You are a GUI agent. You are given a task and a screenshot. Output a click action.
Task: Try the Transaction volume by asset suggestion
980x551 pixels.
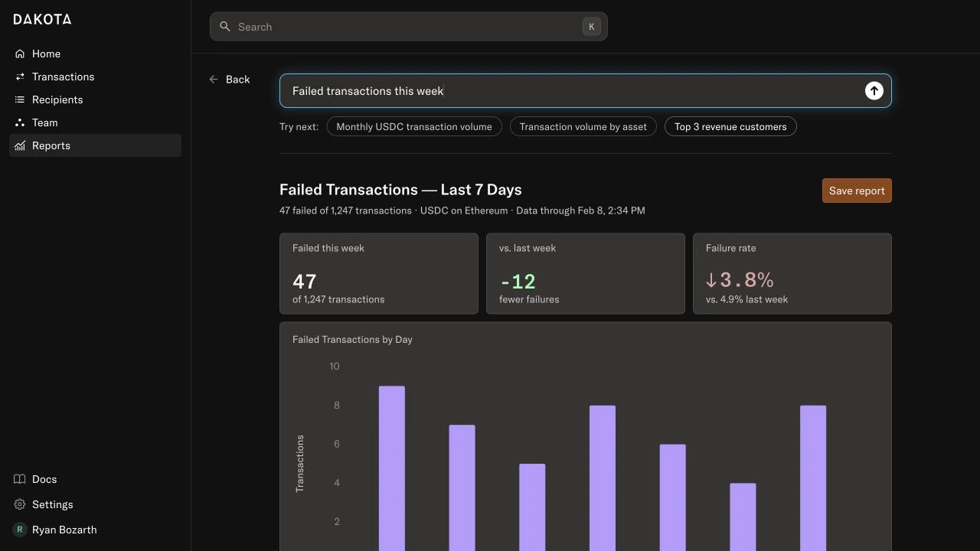[x=583, y=127]
